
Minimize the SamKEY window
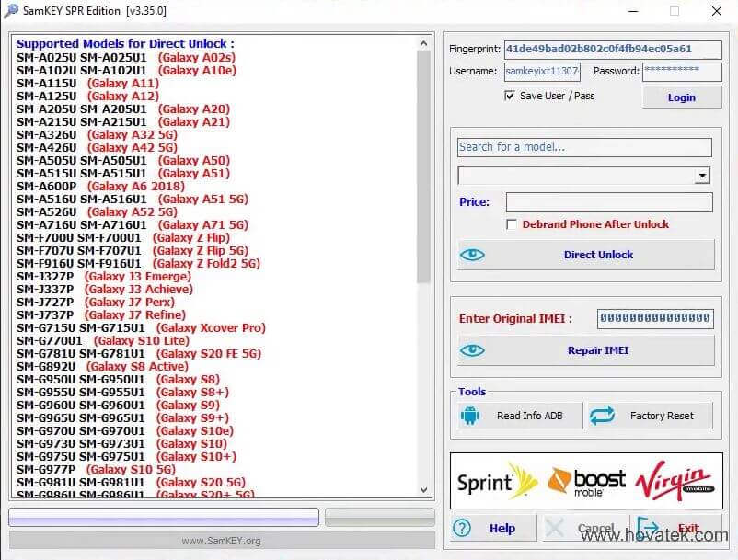[633, 11]
